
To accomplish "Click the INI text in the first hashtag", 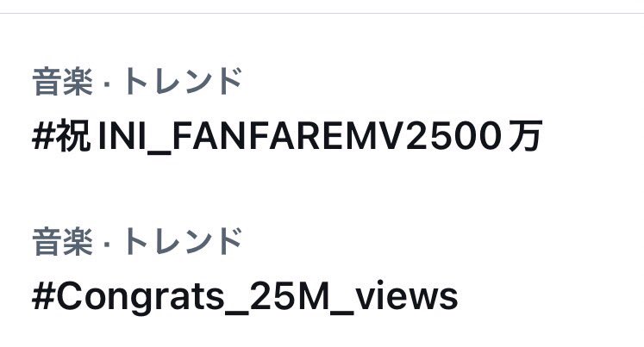I will (122, 136).
